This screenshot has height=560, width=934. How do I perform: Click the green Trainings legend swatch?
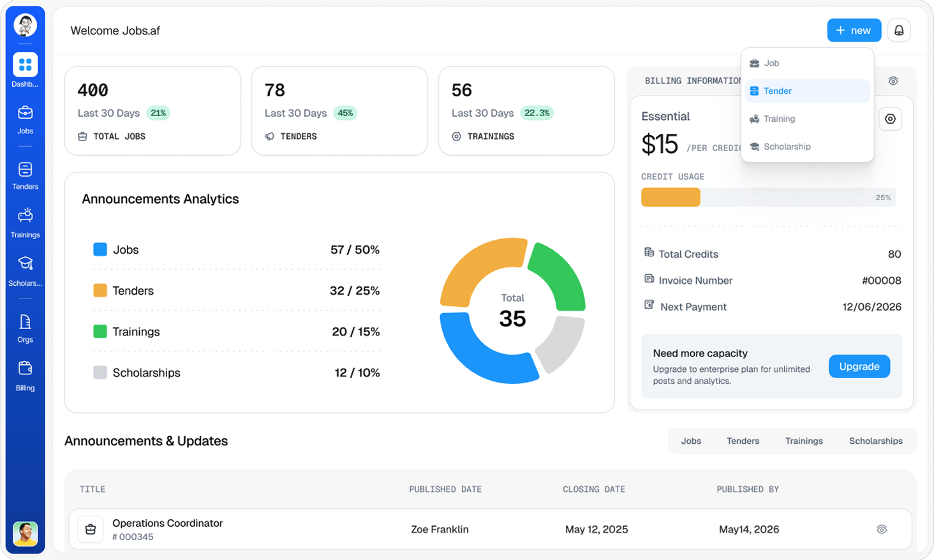(x=100, y=332)
